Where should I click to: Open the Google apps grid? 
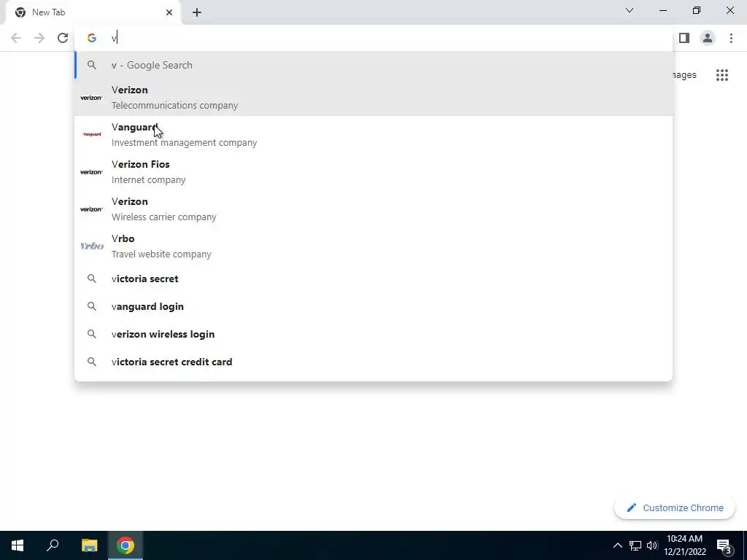coord(721,75)
